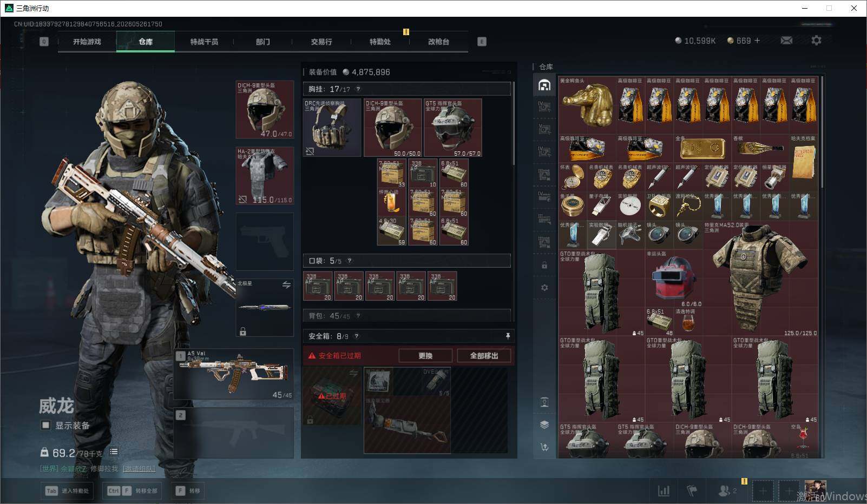867x504 pixels.
Task: Select the 7.62x51 ammo box with 33 rounds
Action: 392,173
